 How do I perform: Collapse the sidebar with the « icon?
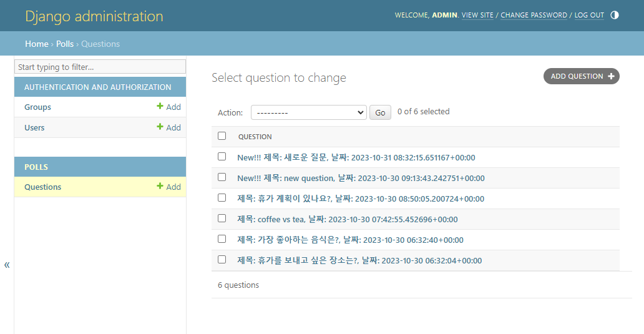pyautogui.click(x=7, y=265)
